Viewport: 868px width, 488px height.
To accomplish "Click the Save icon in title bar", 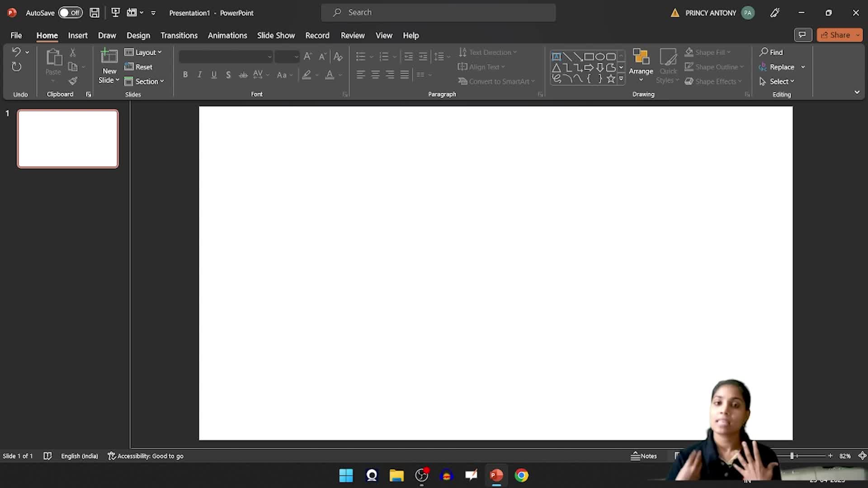I will pyautogui.click(x=94, y=13).
